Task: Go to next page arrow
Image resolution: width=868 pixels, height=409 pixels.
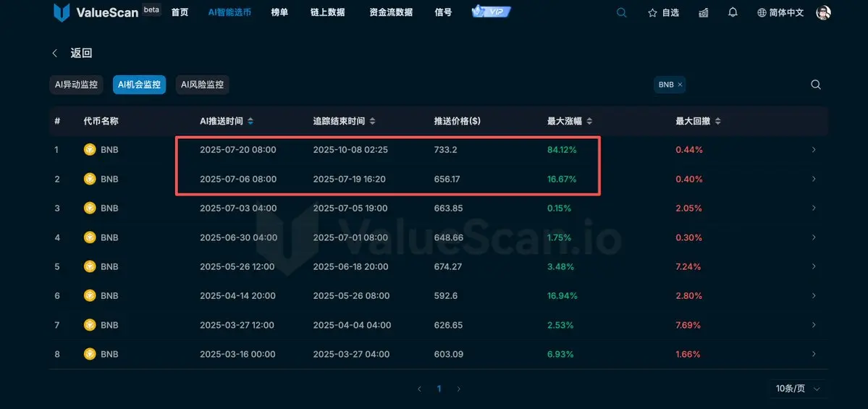Action: coord(458,389)
